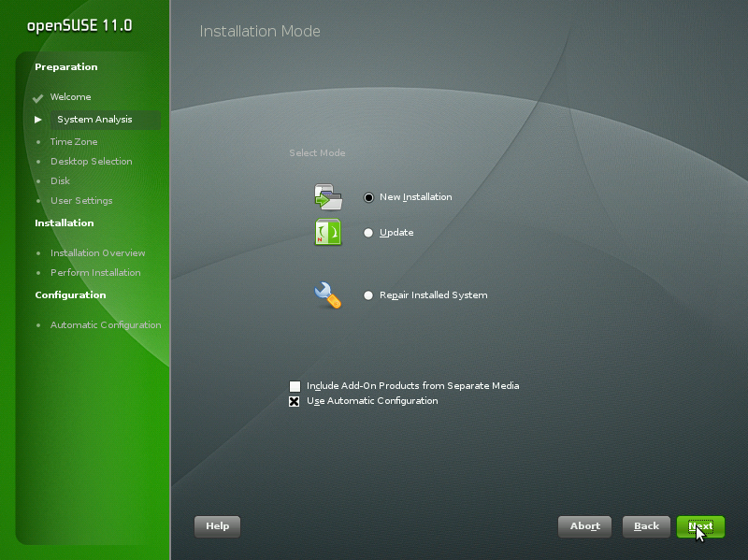
Task: Click the green Update icon
Action: point(328,232)
